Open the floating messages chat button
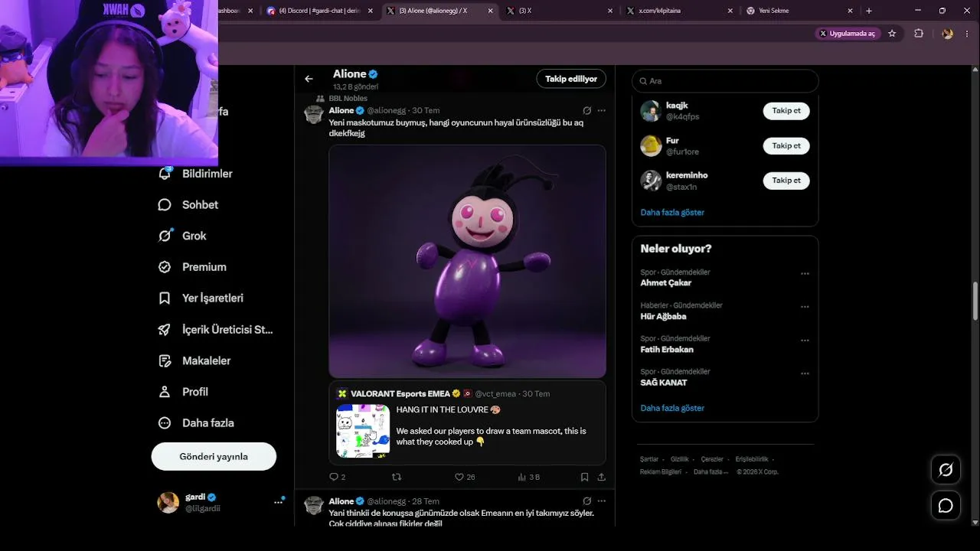 point(946,506)
